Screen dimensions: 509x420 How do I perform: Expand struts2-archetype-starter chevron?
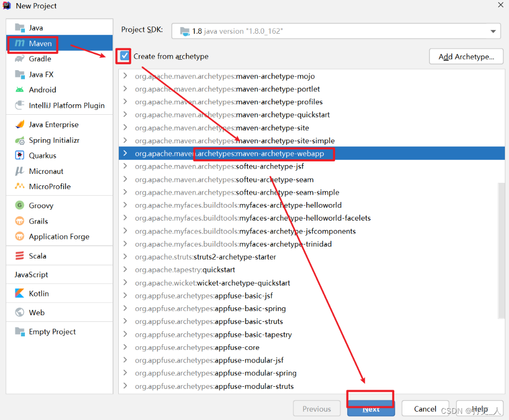125,256
